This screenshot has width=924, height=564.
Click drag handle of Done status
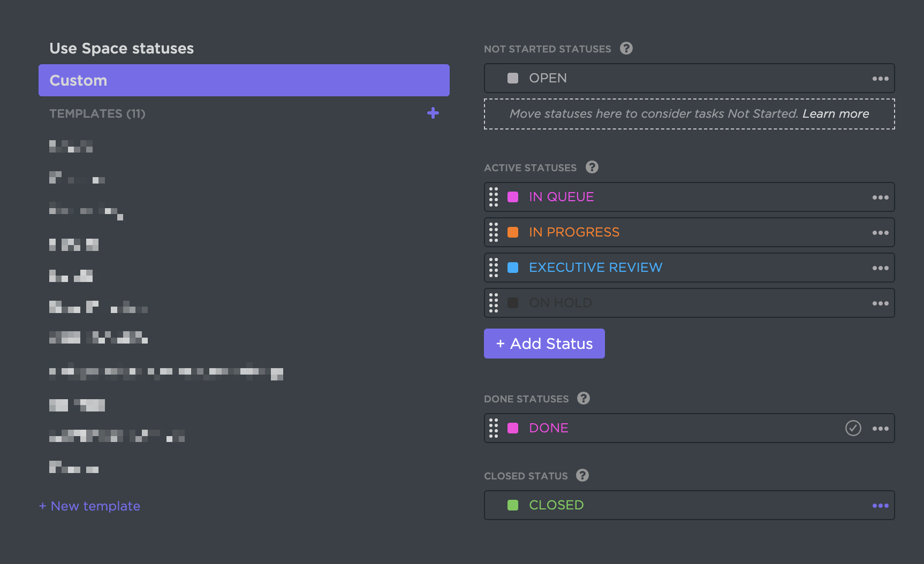click(494, 428)
